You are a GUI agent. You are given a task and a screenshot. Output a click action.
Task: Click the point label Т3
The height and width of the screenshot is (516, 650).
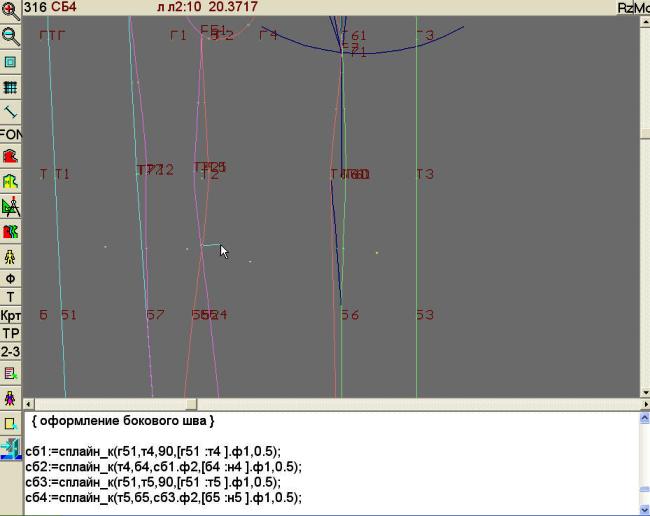tap(425, 174)
